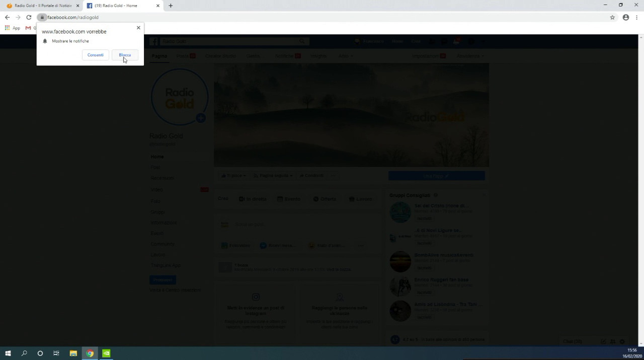Screen dimensions: 644x360
Task: Open the NVIDIA app on the taskbar
Action: click(x=106, y=353)
